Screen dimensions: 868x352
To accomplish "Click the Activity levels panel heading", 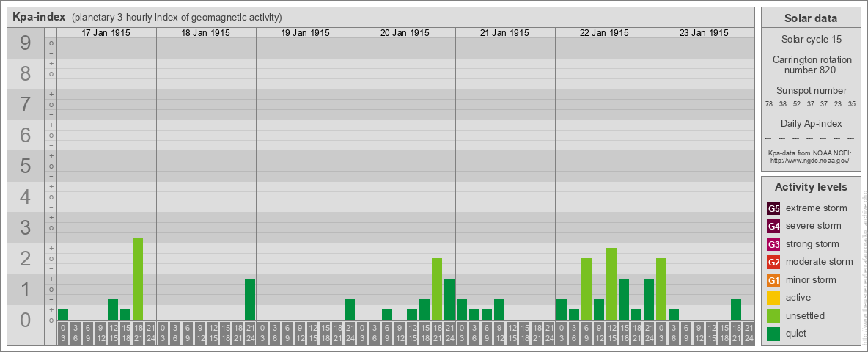I will pos(811,187).
